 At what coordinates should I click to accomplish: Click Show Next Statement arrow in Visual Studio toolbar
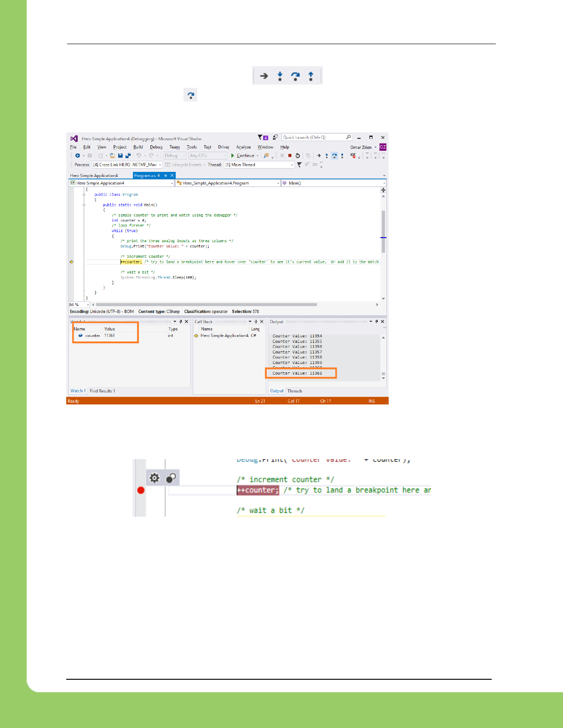[x=319, y=156]
